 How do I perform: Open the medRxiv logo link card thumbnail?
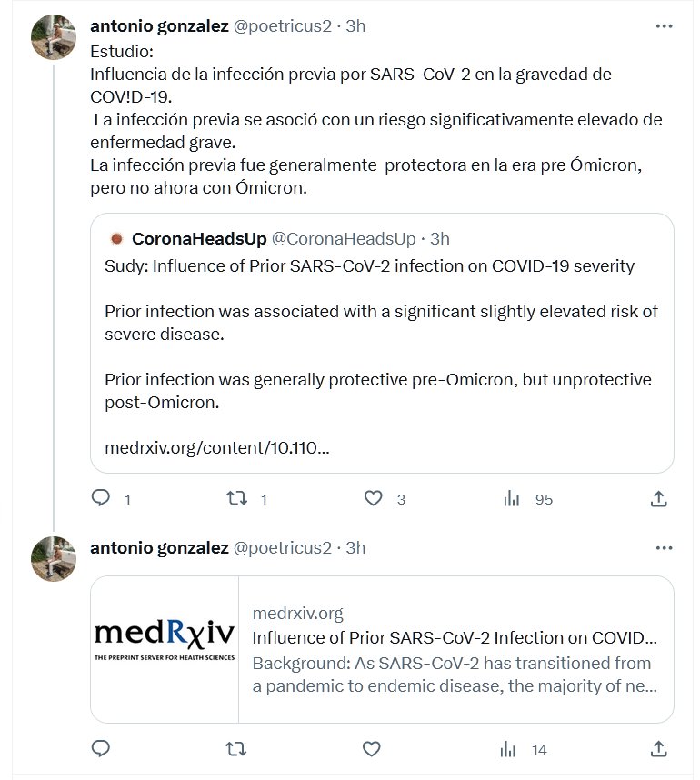coord(165,649)
